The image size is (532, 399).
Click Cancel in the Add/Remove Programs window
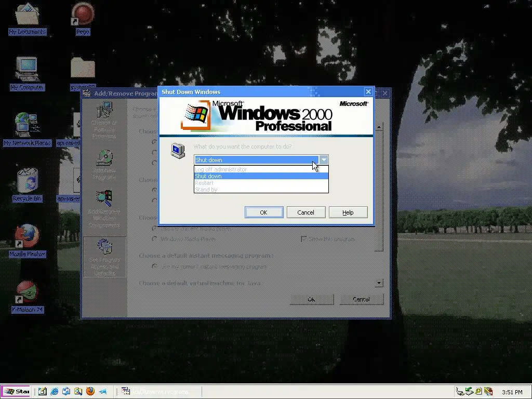pyautogui.click(x=362, y=299)
